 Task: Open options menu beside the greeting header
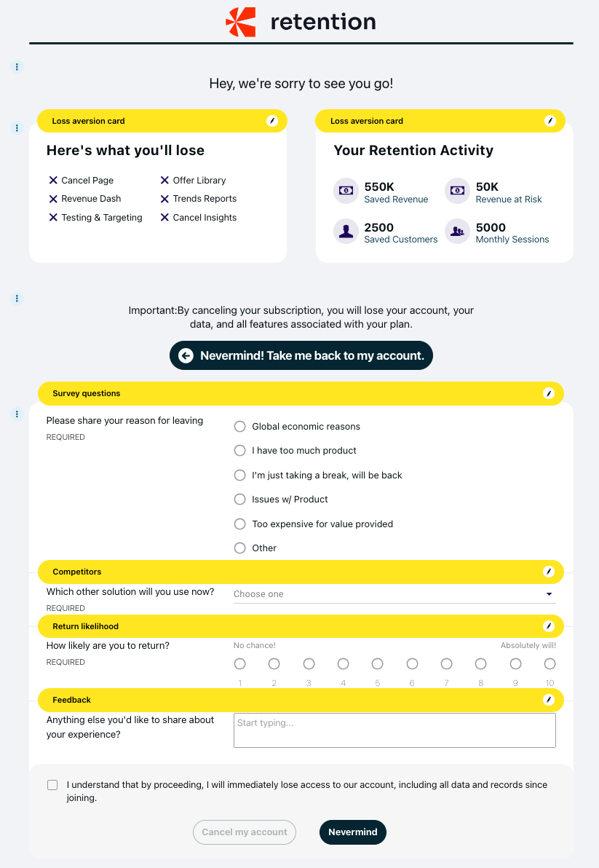click(17, 67)
